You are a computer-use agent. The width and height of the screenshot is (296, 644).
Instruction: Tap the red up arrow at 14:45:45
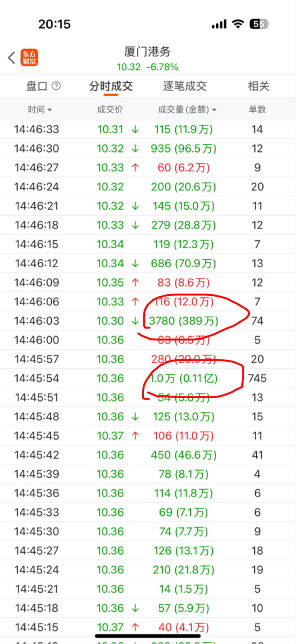pos(135,436)
